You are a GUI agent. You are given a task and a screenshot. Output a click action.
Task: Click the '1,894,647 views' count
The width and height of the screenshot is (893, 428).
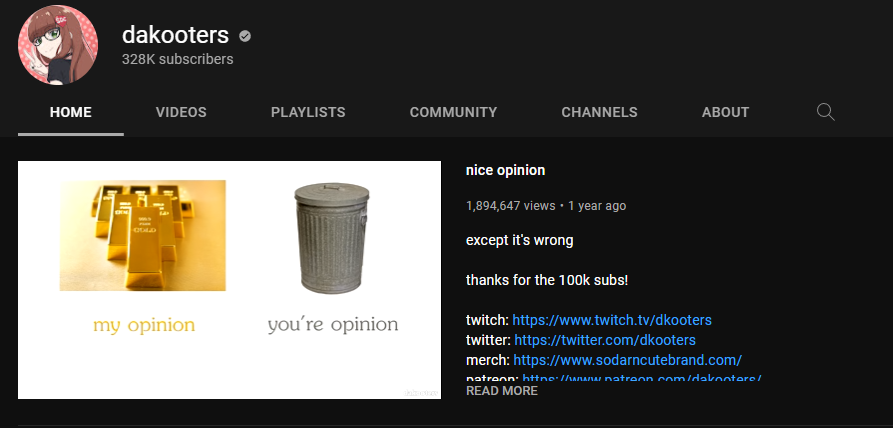pos(510,206)
